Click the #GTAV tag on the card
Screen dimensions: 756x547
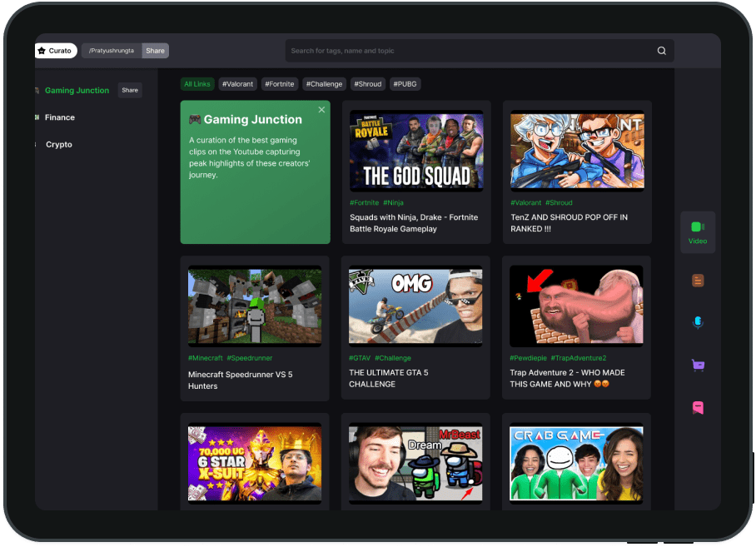tap(360, 358)
